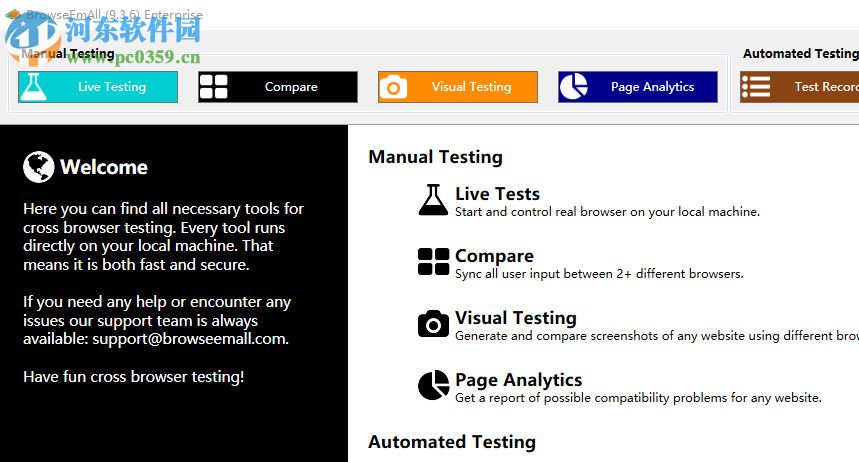Click the globe icon beside Welcome
Image resolution: width=859 pixels, height=462 pixels.
pos(38,167)
